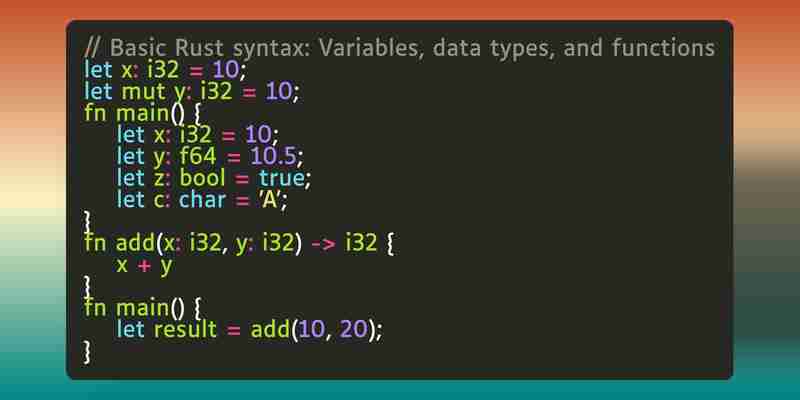The width and height of the screenshot is (800, 400).
Task: Click the number 20 in the add call
Action: click(x=353, y=330)
